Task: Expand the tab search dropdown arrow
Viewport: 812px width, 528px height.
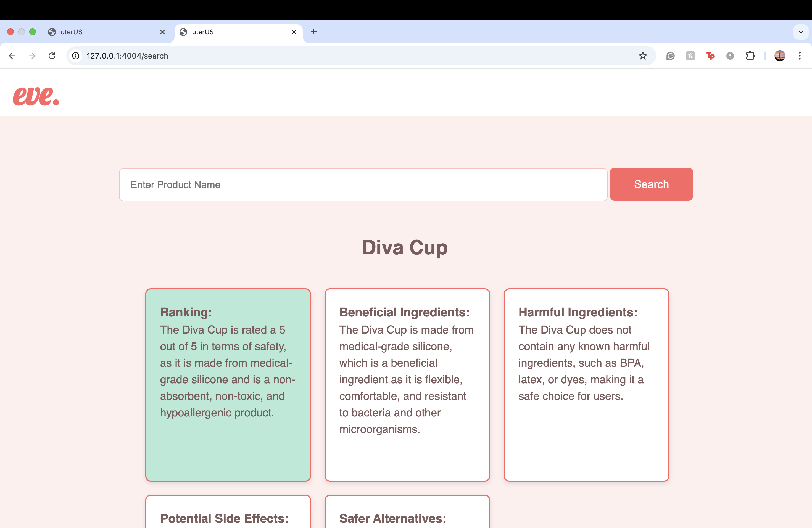Action: [801, 32]
